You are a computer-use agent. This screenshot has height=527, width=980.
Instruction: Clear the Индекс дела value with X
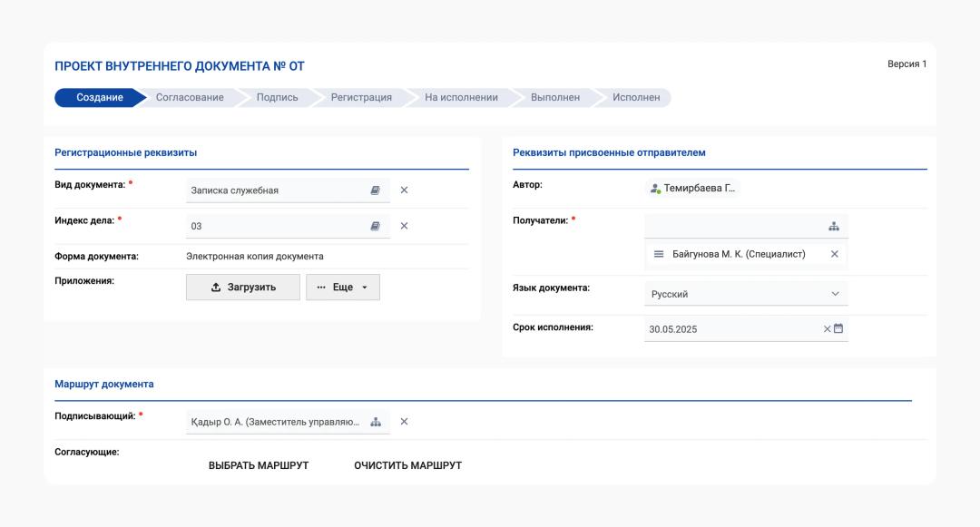point(405,226)
